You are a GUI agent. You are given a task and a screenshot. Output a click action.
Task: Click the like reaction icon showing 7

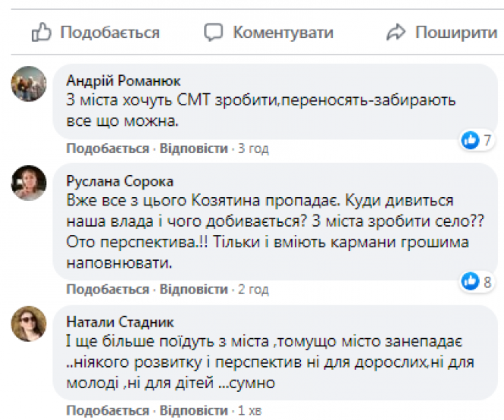(471, 139)
